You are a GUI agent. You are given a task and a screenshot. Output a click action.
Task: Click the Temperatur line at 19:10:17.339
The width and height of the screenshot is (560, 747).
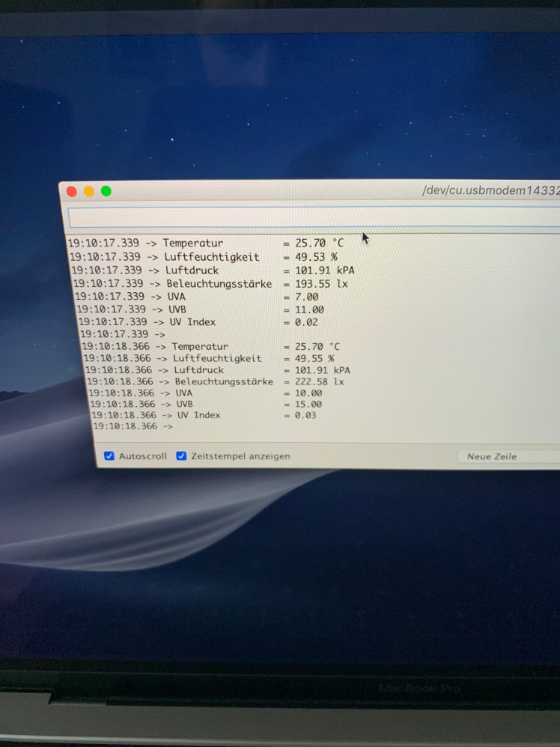(x=204, y=244)
